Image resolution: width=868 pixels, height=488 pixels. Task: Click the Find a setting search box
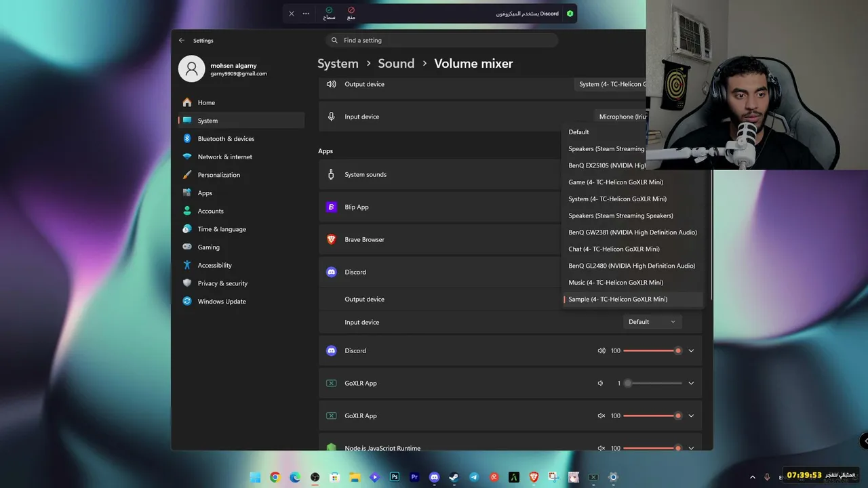(441, 40)
